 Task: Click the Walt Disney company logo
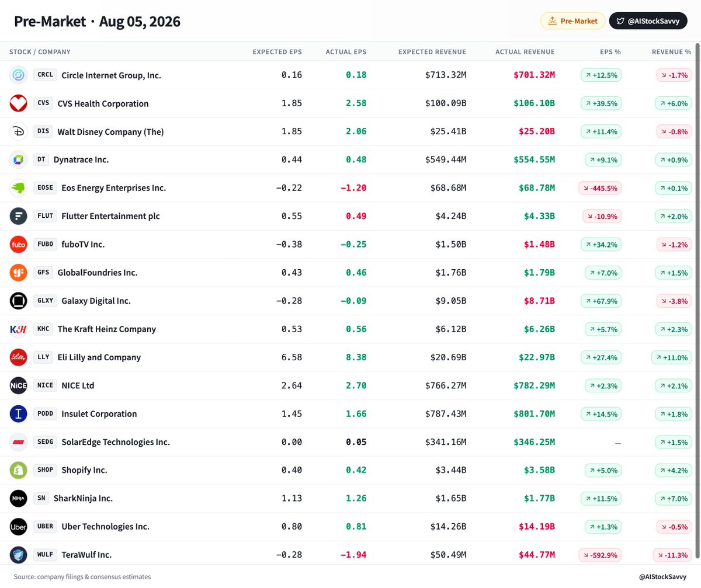click(18, 131)
